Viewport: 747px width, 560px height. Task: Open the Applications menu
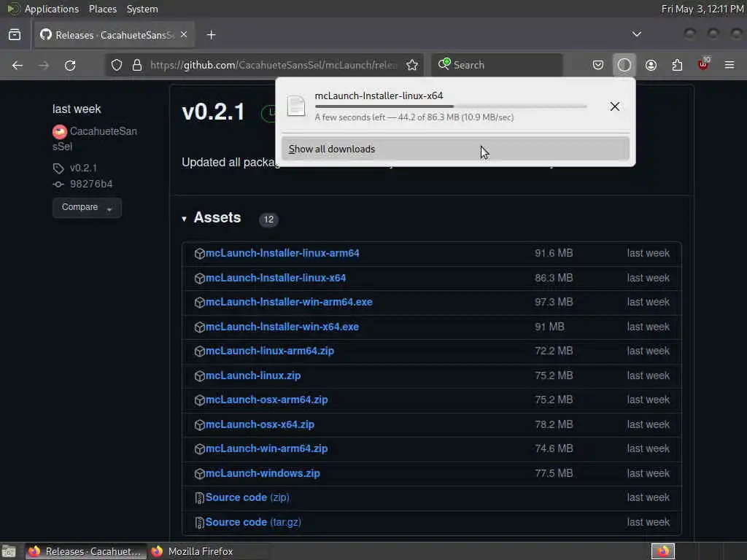(x=52, y=9)
